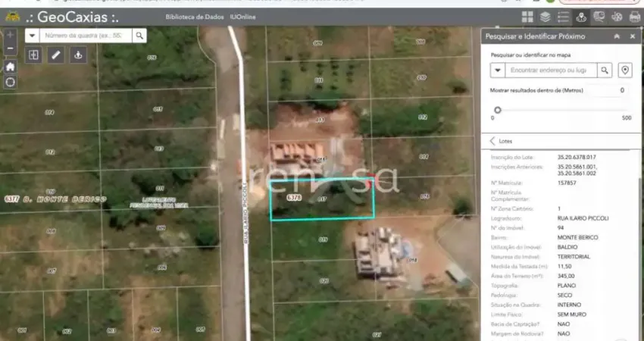Toggle the Pesquisar e Identificar Próximo widget
Image resolution: width=644 pixels, height=341 pixels.
[x=581, y=17]
